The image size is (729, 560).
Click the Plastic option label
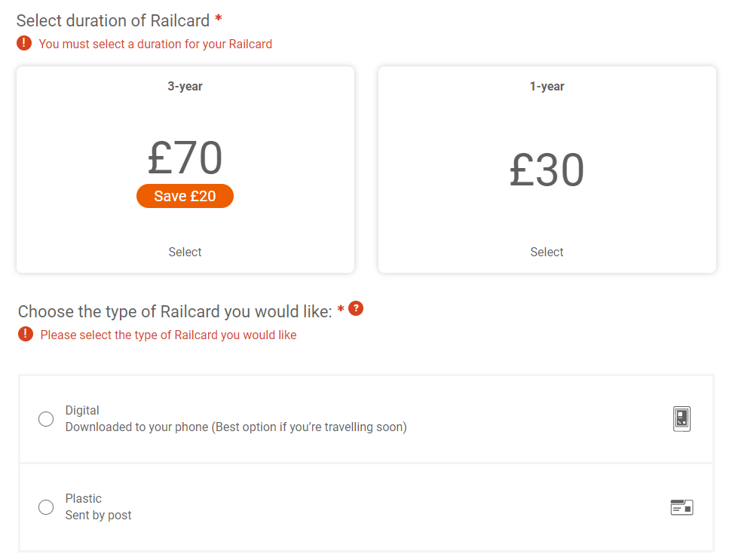(83, 498)
